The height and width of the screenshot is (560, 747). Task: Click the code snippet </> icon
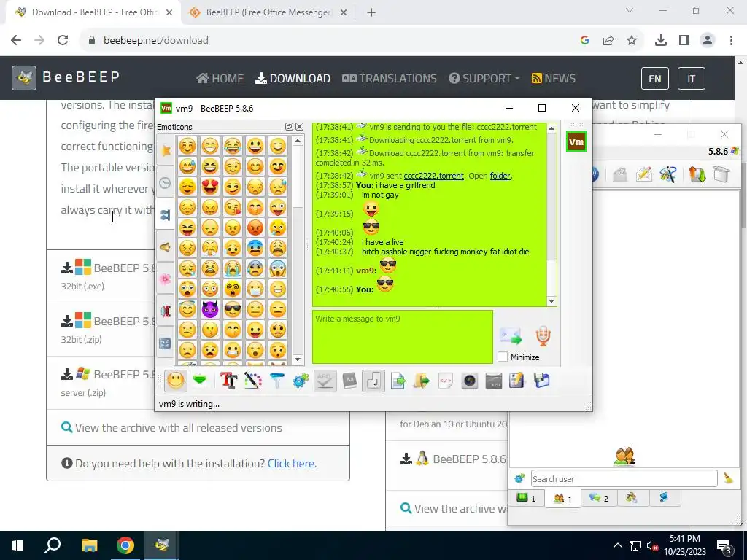click(446, 381)
